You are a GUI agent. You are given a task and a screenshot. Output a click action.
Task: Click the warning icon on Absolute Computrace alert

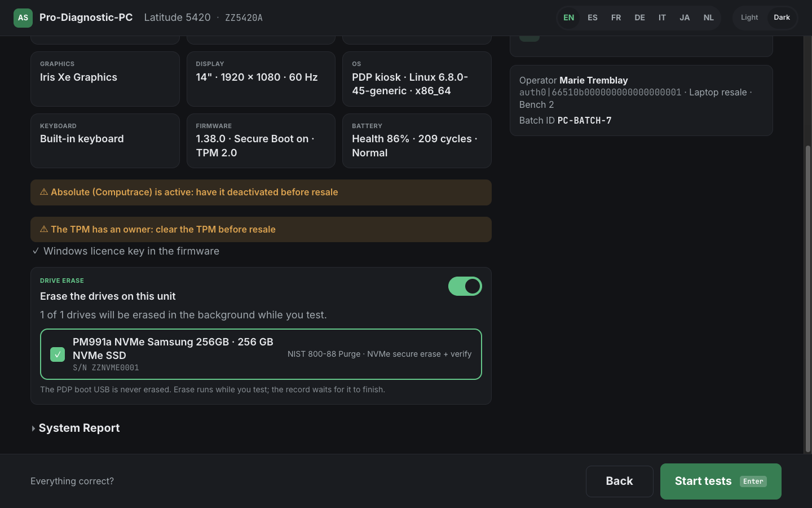pyautogui.click(x=44, y=192)
